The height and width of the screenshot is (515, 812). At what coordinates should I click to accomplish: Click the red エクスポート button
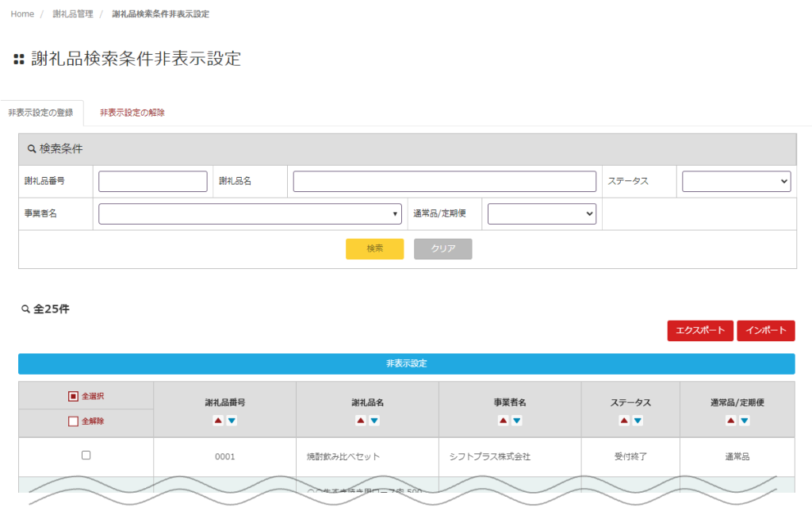[700, 331]
